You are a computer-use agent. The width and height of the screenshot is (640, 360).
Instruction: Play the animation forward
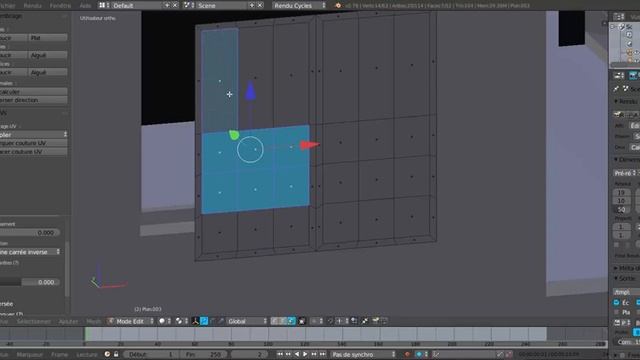[x=305, y=354]
